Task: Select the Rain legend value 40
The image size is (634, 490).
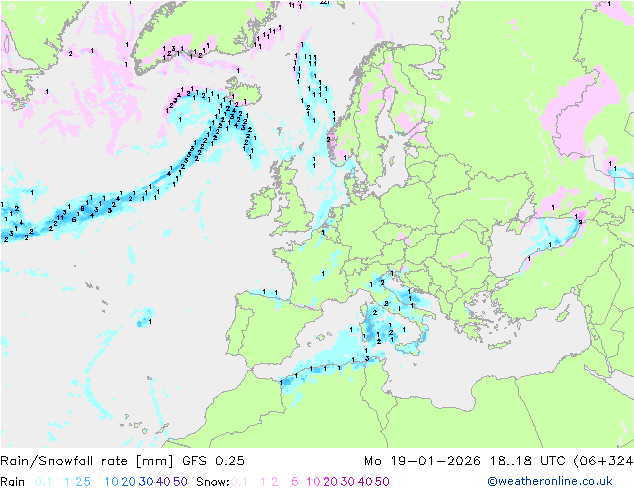Action: [x=163, y=482]
